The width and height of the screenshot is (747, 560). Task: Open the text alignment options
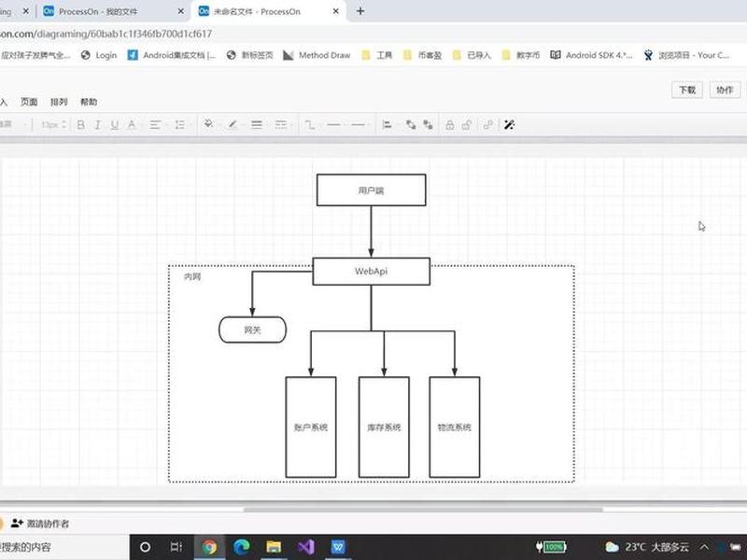tap(155, 125)
